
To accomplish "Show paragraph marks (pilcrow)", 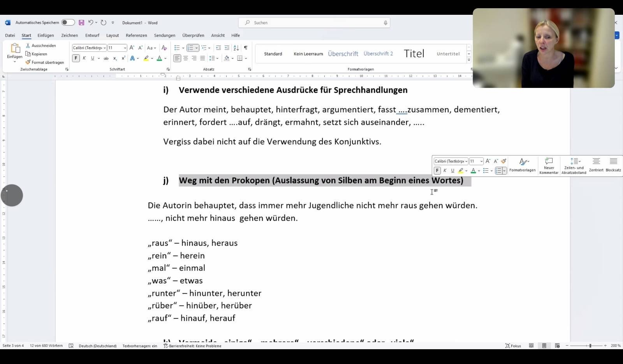I will 246,48.
